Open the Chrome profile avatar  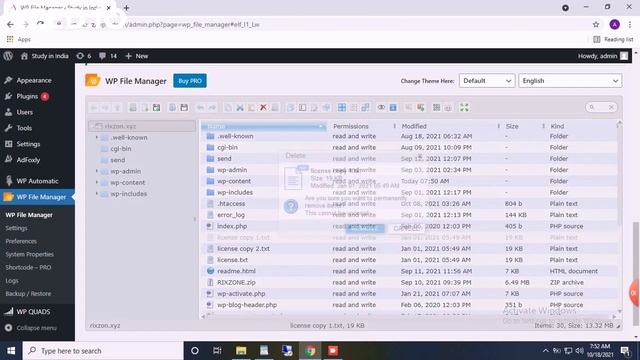[614, 24]
